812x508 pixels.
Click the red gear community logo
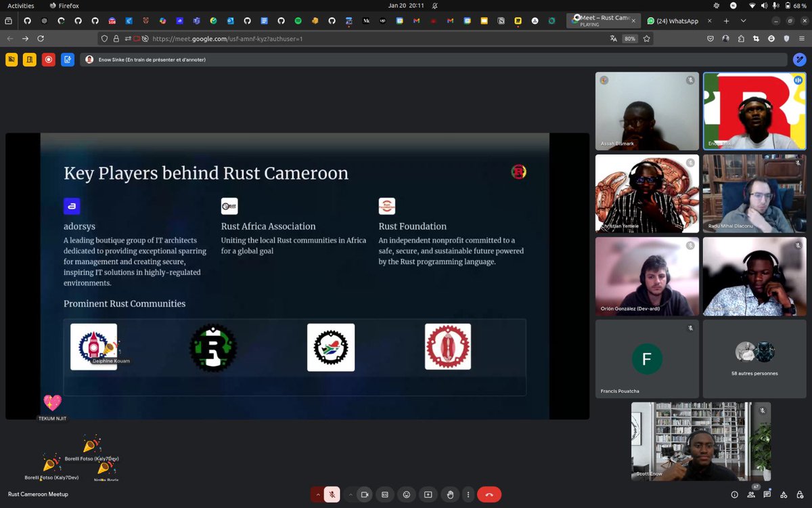[x=448, y=347]
